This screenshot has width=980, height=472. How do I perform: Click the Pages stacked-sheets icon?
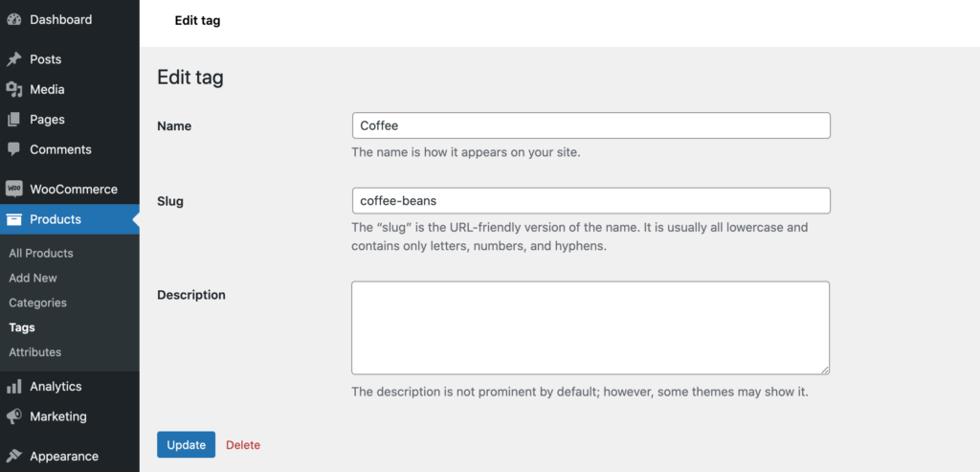13,120
